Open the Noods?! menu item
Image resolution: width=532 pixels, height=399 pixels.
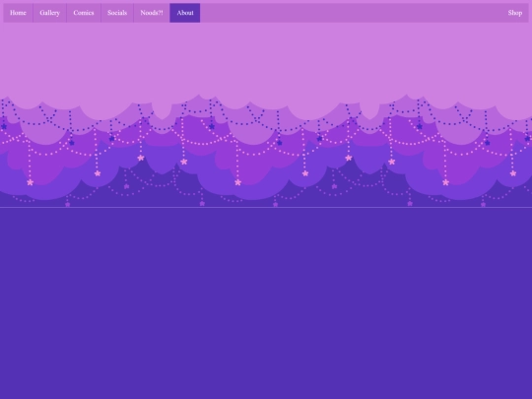[x=152, y=13]
